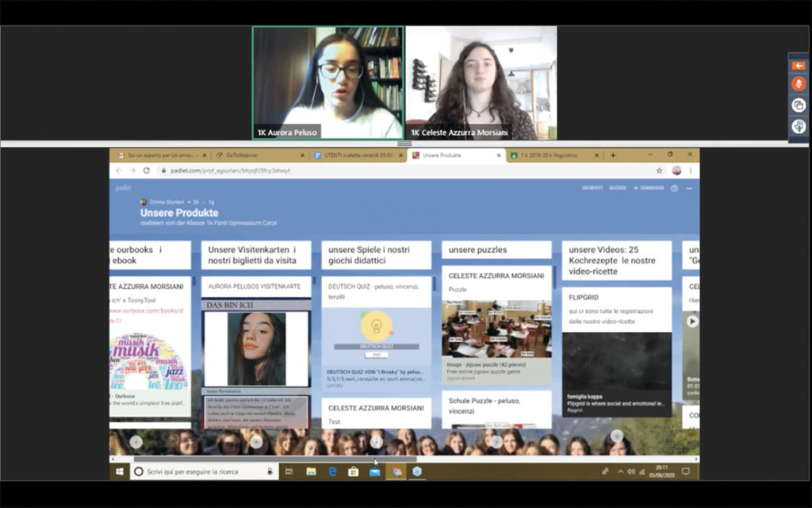Click the 'unsere Spiele i nostri giochi didattici' header
This screenshot has height=508, width=812.
(x=376, y=255)
